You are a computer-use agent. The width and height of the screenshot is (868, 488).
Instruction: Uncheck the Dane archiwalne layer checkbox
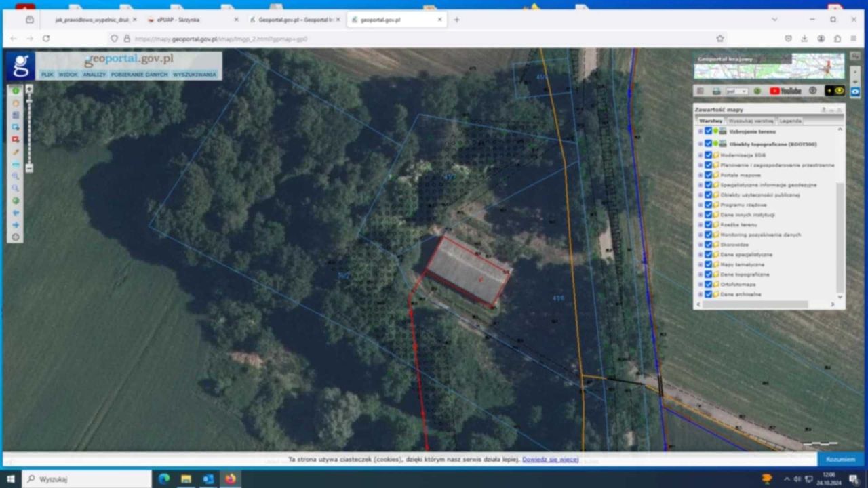pos(709,294)
